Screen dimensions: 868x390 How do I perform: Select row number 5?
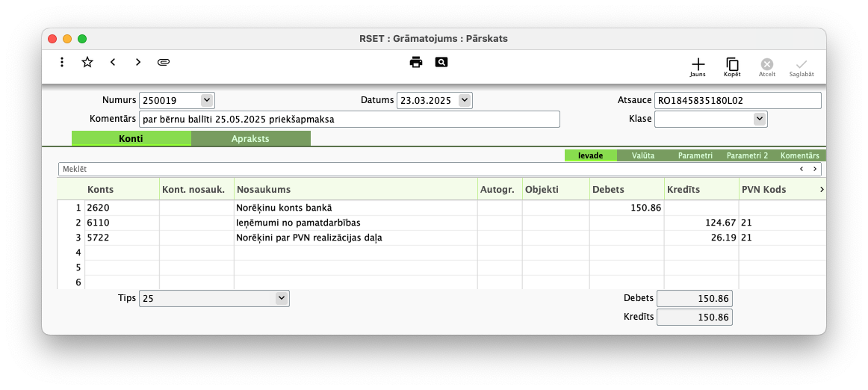click(x=72, y=267)
